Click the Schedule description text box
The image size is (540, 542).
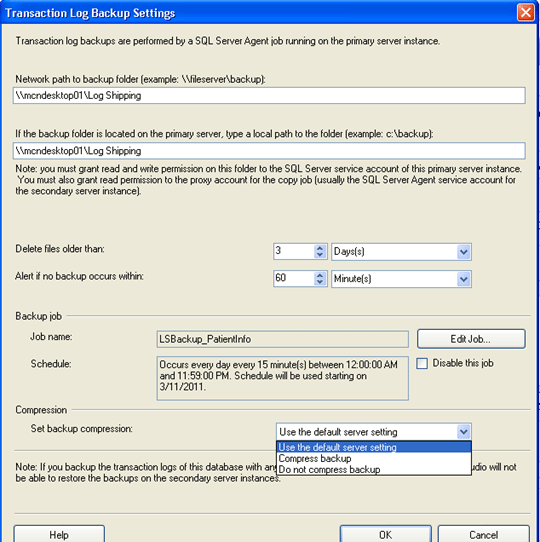(x=282, y=378)
